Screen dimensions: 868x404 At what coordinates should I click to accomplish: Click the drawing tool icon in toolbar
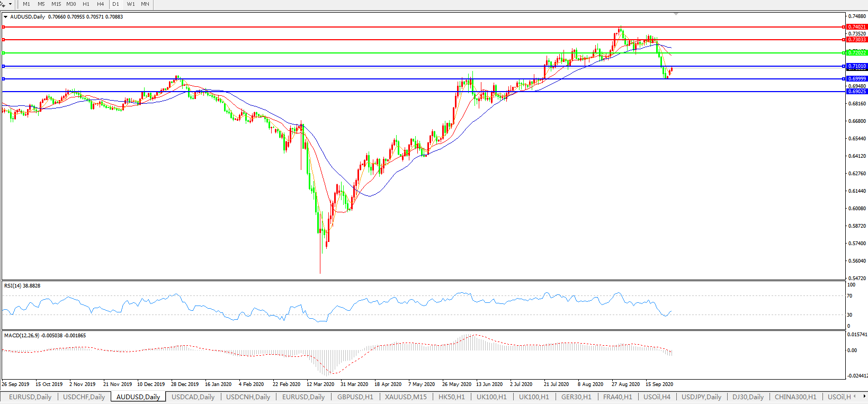click(3, 4)
